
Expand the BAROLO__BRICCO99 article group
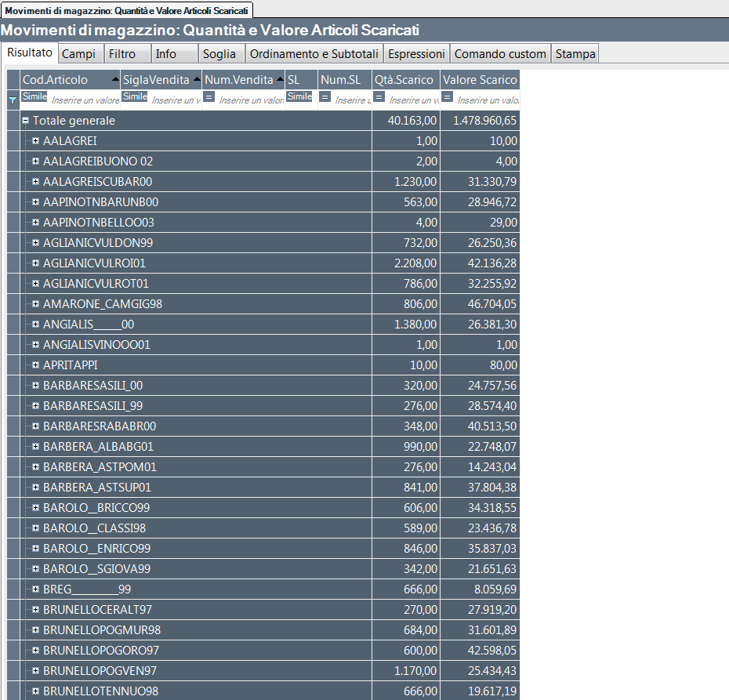[x=36, y=507]
